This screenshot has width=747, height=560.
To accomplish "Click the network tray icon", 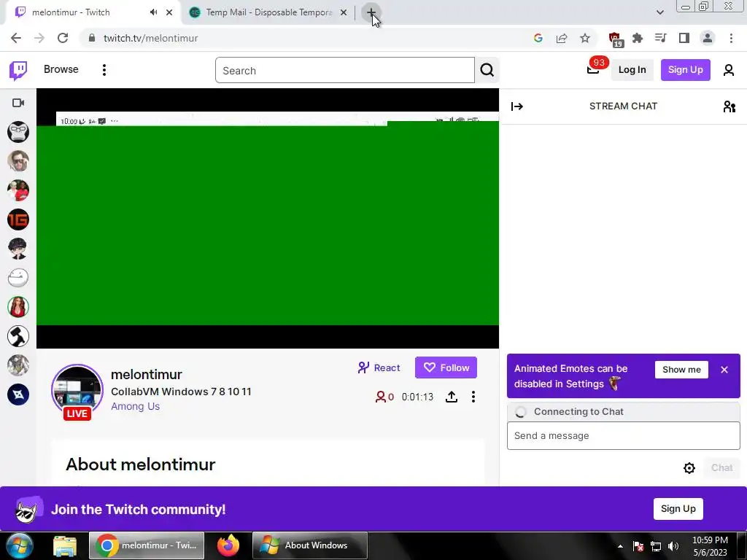I will [x=656, y=546].
